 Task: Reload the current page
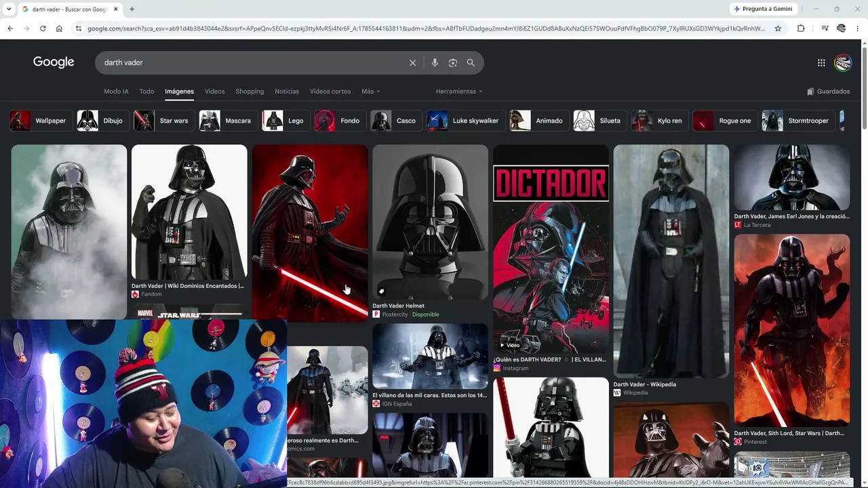click(x=43, y=28)
